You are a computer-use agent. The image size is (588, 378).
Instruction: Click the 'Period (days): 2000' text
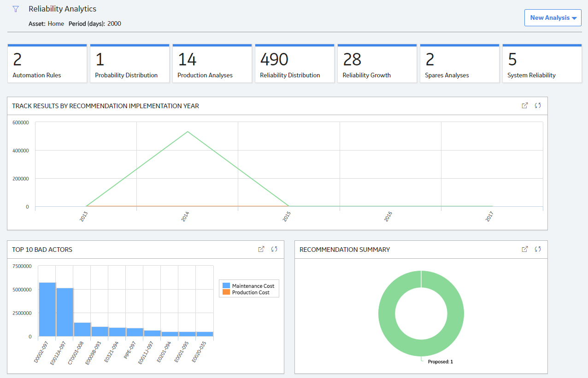click(x=95, y=23)
